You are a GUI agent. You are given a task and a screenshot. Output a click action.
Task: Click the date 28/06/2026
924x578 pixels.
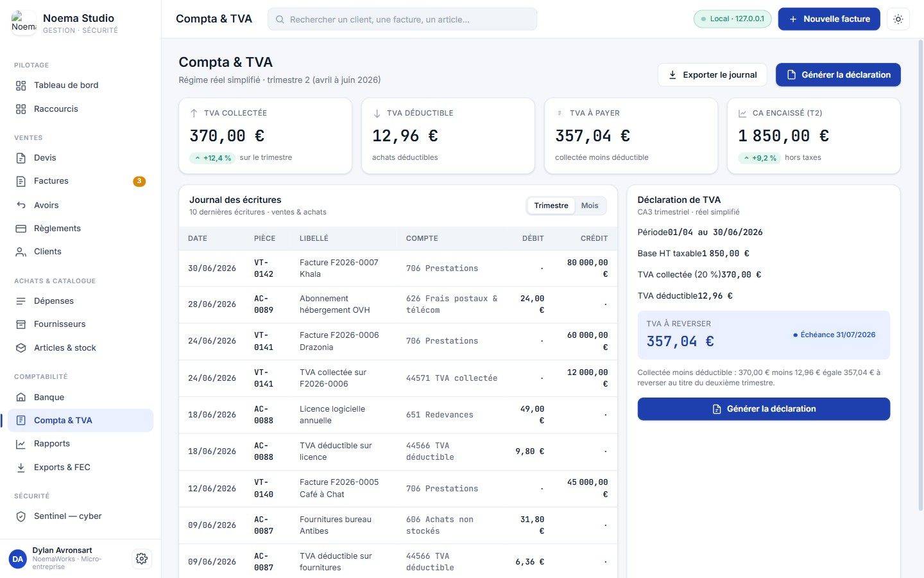[x=212, y=304]
